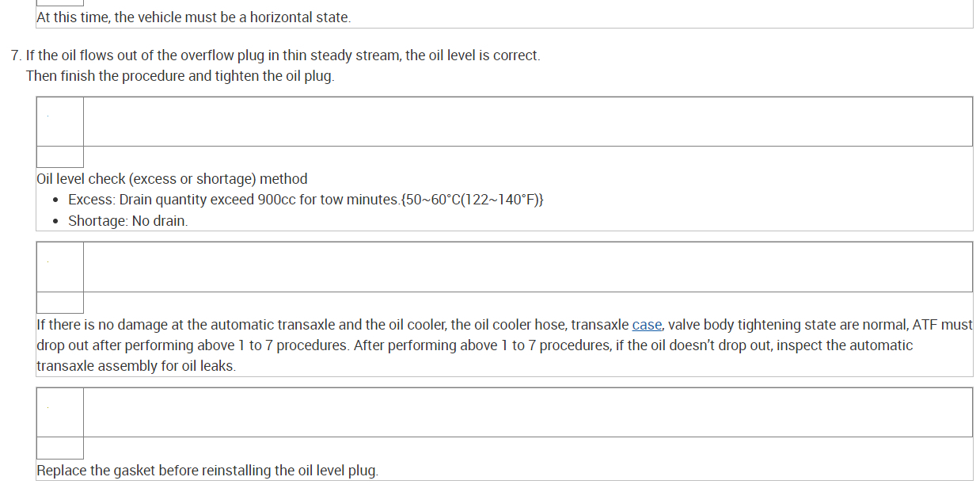Open the "case" hyperlink
The image size is (980, 492).
click(647, 325)
